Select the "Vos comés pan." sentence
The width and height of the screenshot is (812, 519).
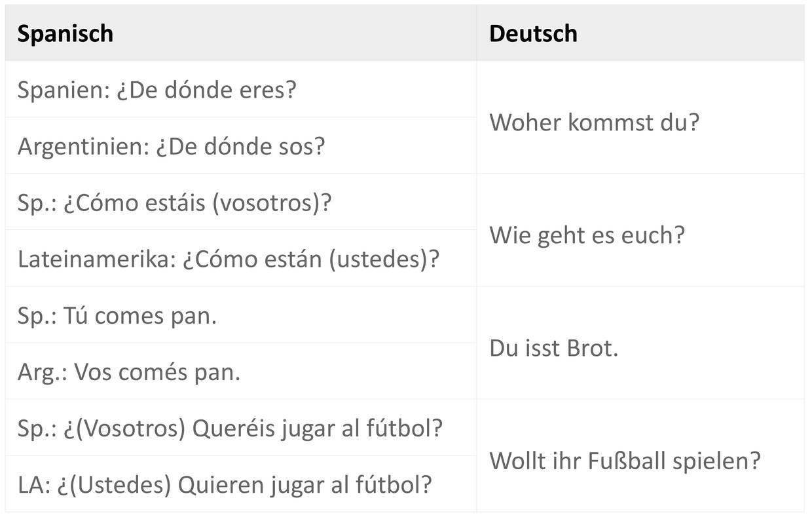[x=157, y=372]
